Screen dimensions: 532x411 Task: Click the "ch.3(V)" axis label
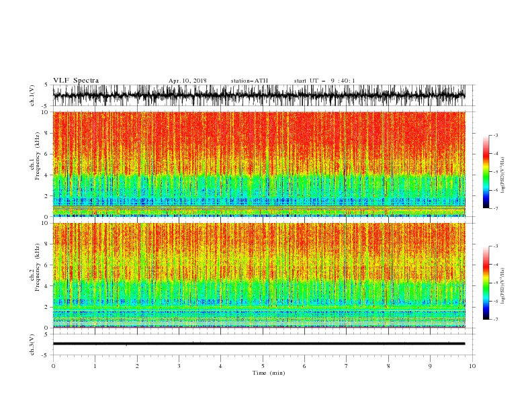click(32, 345)
